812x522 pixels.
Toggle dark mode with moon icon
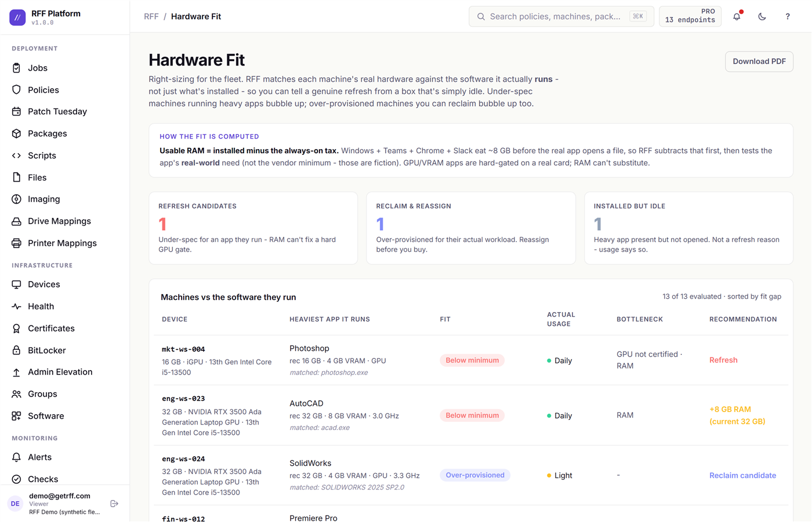click(762, 16)
